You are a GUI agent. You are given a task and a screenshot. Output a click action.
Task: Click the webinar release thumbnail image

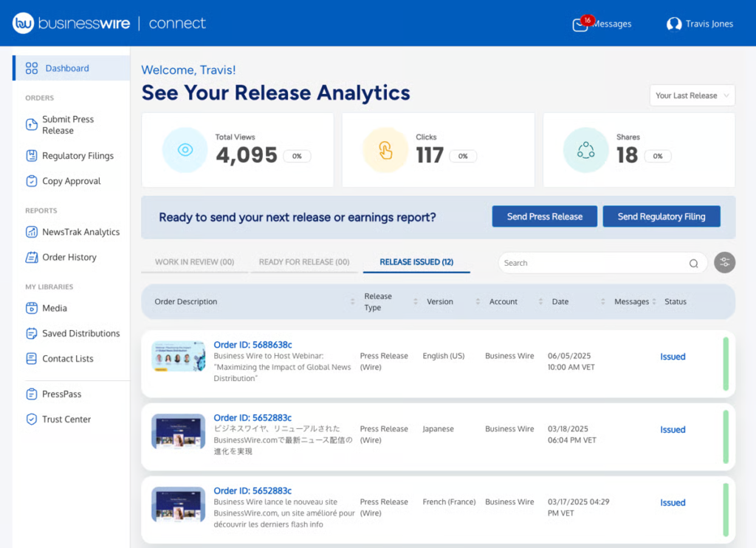pyautogui.click(x=178, y=355)
